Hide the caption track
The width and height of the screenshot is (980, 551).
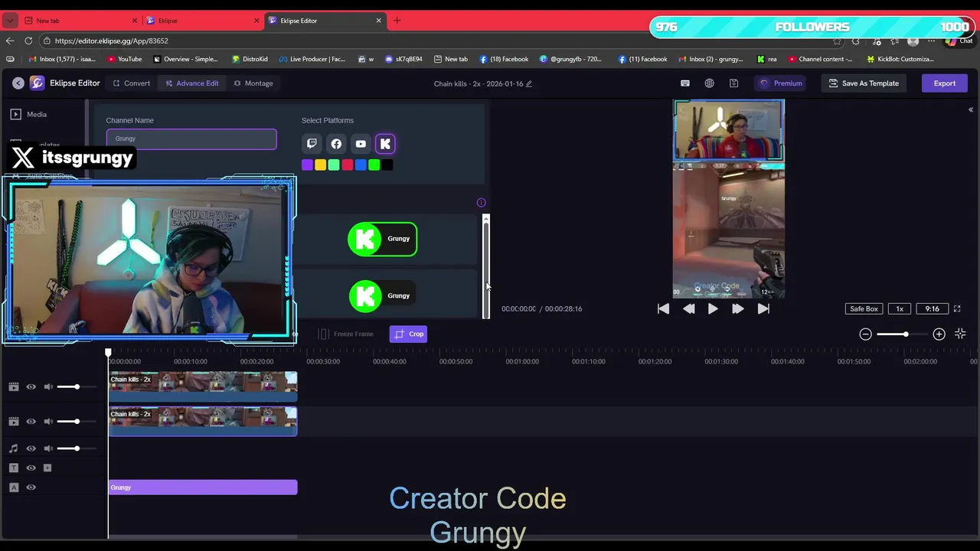tap(31, 487)
